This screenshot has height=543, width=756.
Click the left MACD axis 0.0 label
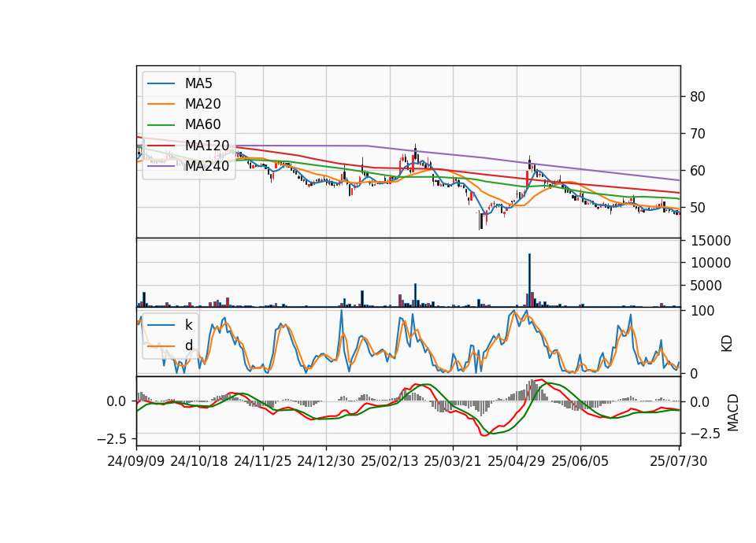pos(117,401)
